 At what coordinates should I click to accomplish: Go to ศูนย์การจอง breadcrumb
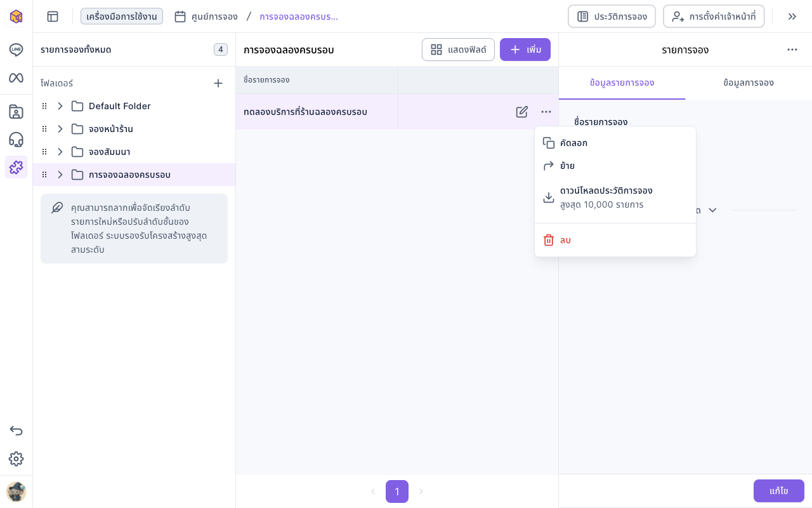pyautogui.click(x=206, y=17)
